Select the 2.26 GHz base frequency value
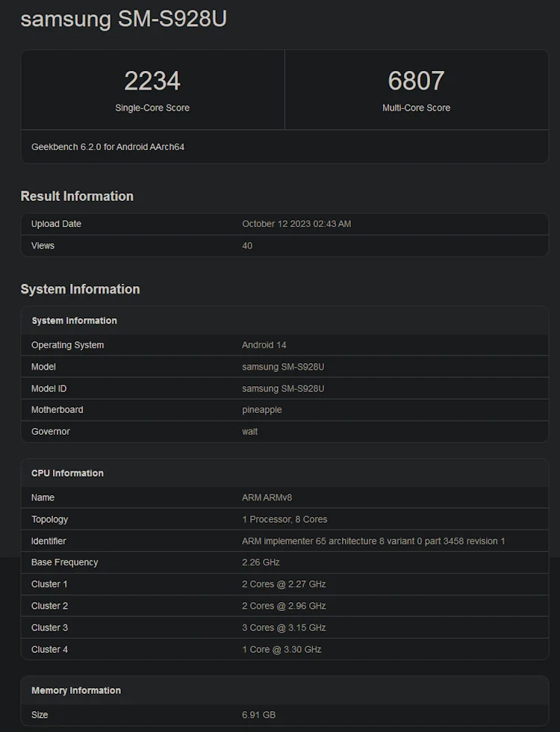Screen dimensions: 560x732 pyautogui.click(x=261, y=562)
